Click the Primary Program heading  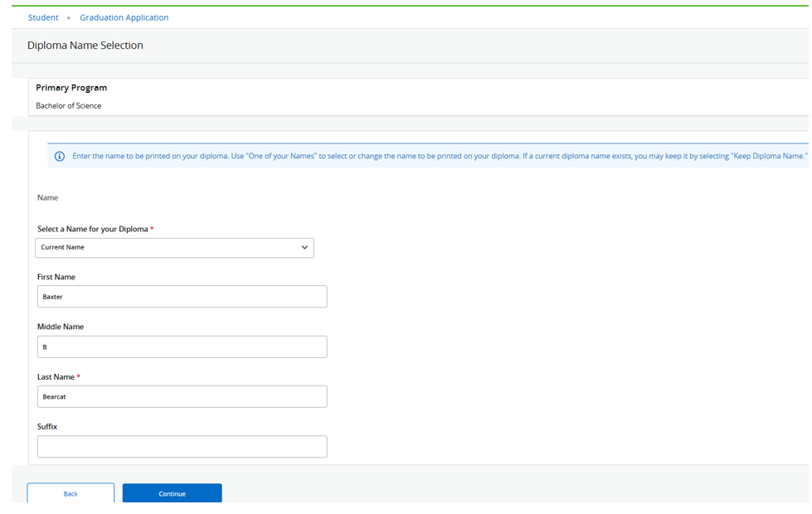(71, 88)
